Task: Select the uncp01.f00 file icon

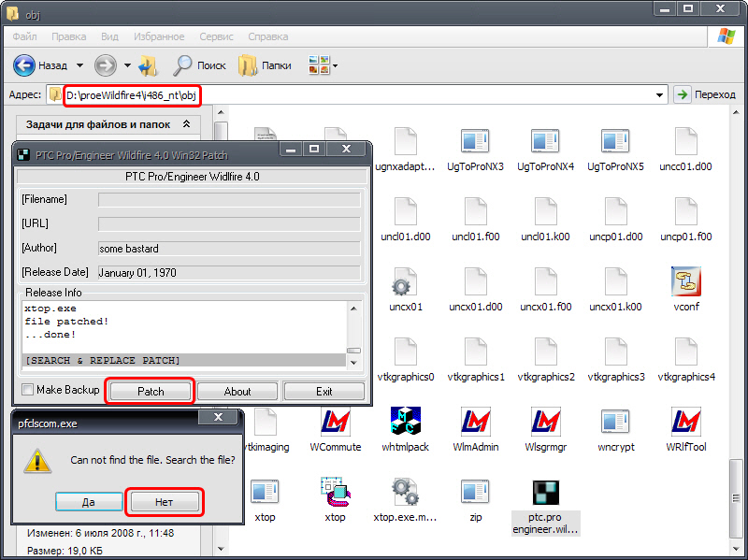Action: (686, 211)
